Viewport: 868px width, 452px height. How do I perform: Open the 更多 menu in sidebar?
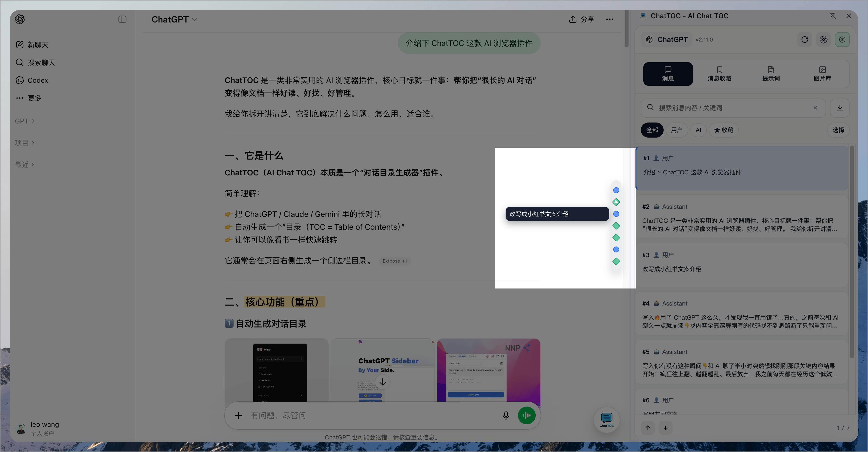(29, 98)
